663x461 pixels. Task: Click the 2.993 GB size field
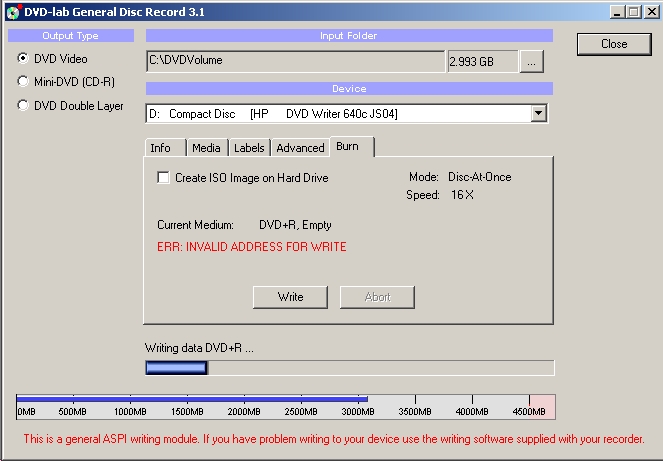[483, 62]
